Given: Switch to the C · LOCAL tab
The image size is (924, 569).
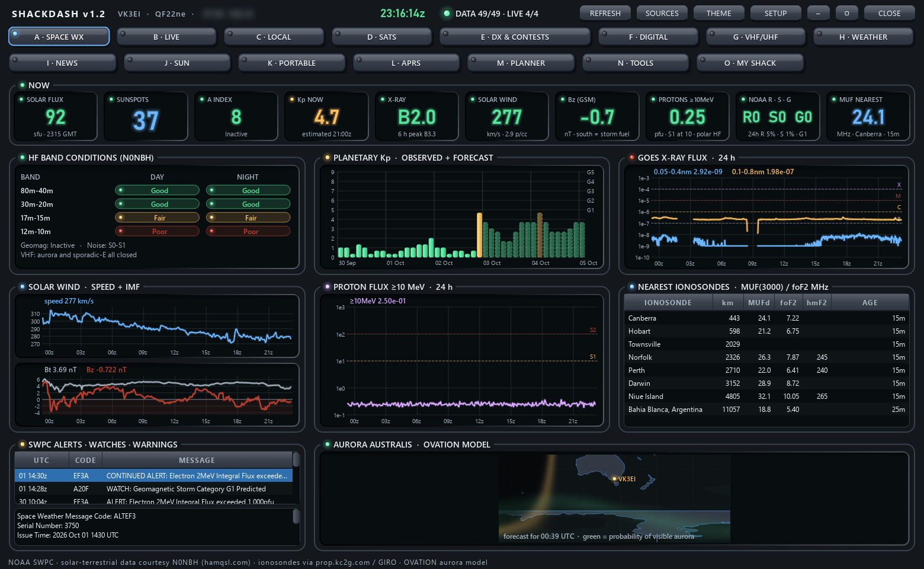Looking at the screenshot, I should coord(274,37).
